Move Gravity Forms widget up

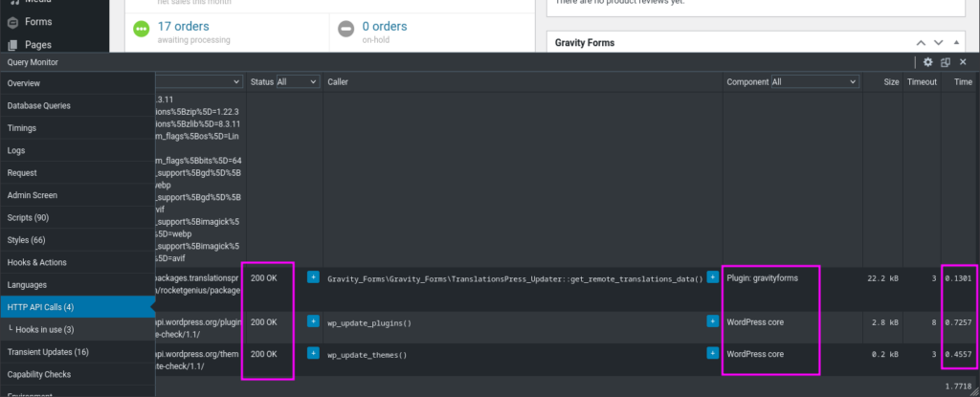[921, 42]
